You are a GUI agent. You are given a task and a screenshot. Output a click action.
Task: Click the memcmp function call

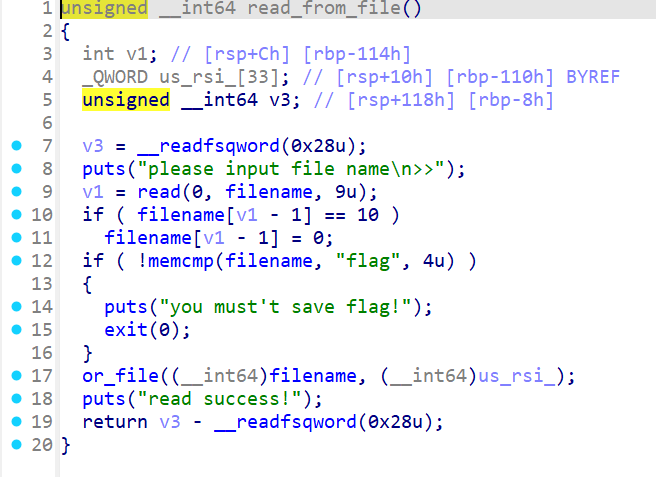(180, 261)
